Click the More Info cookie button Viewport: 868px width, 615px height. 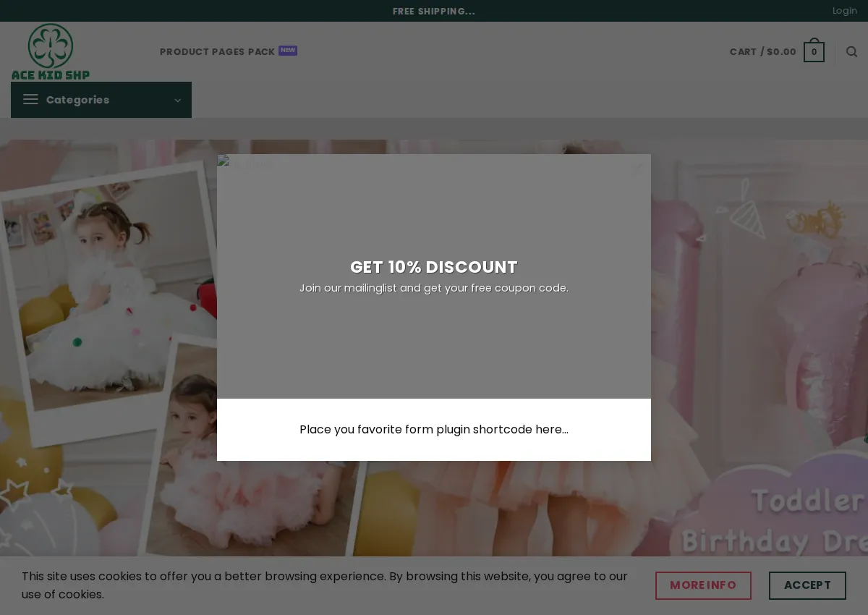(703, 585)
